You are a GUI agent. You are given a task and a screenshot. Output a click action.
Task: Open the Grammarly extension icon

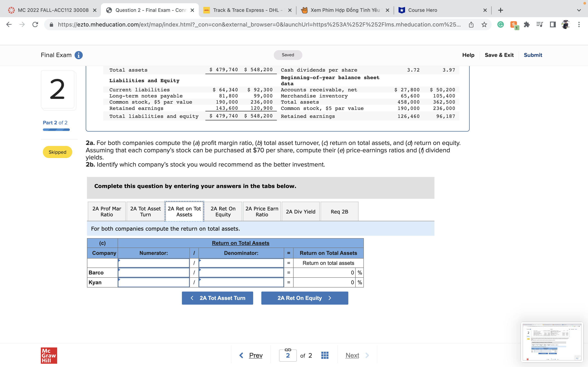pyautogui.click(x=500, y=24)
